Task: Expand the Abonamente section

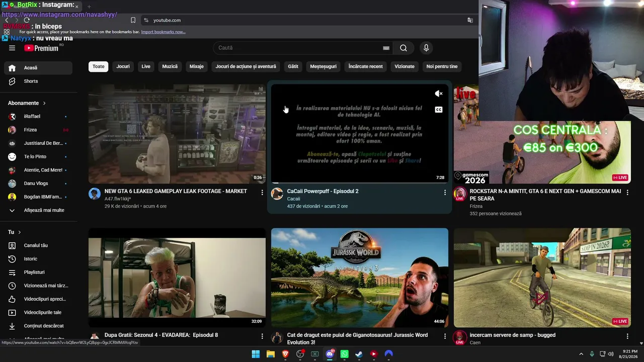Action: click(x=28, y=103)
